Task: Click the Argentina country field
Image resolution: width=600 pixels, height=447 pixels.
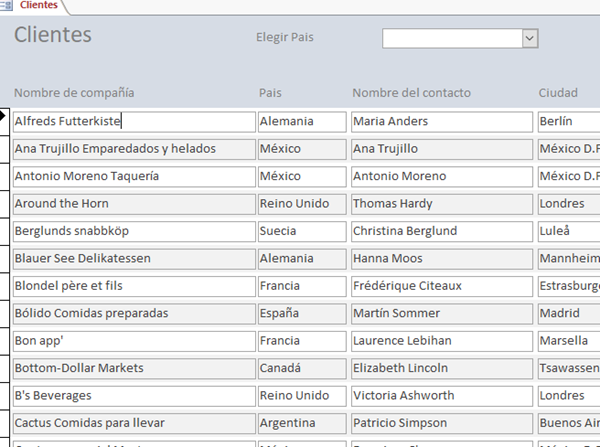Action: [300, 422]
